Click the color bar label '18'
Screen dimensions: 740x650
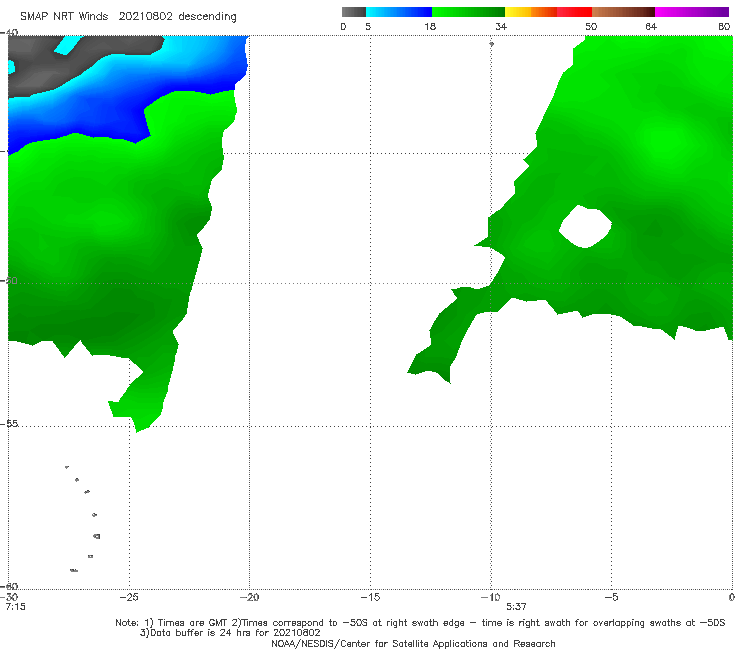point(430,26)
